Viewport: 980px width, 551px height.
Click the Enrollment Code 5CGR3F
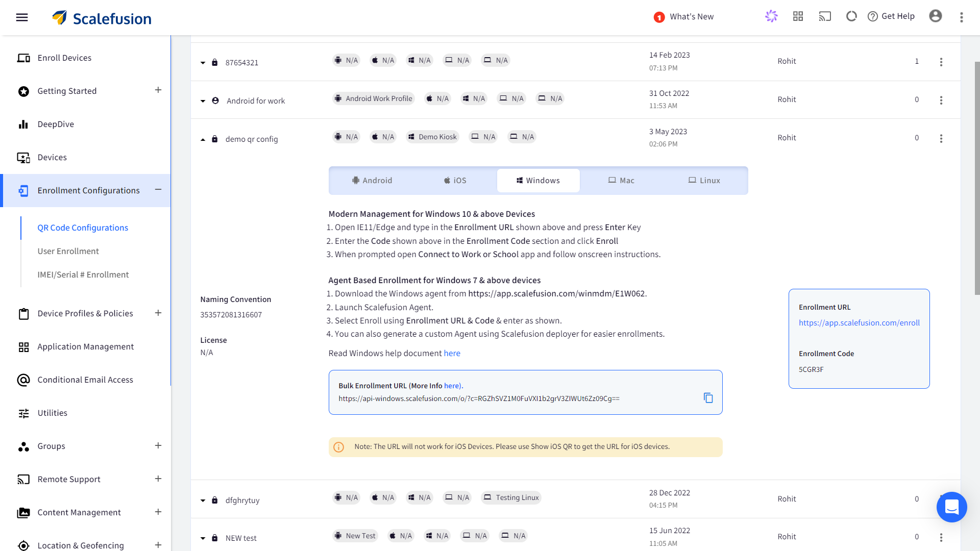(811, 369)
